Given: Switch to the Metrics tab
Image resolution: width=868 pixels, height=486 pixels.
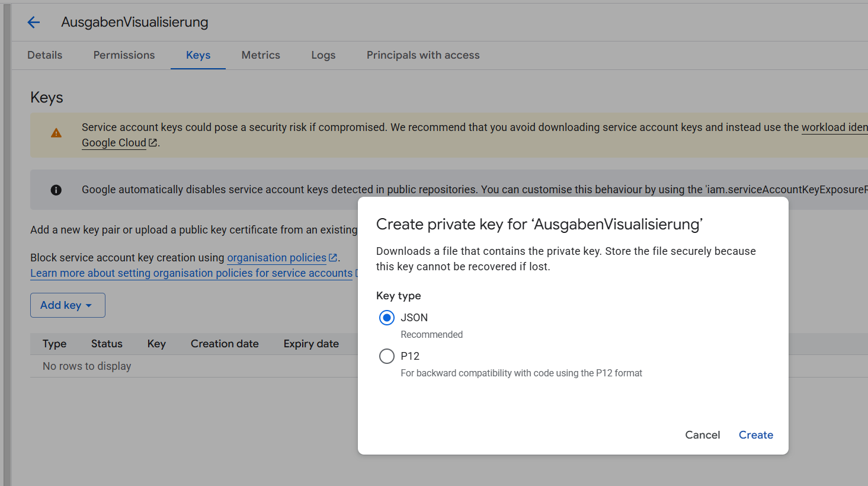Looking at the screenshot, I should coord(261,55).
